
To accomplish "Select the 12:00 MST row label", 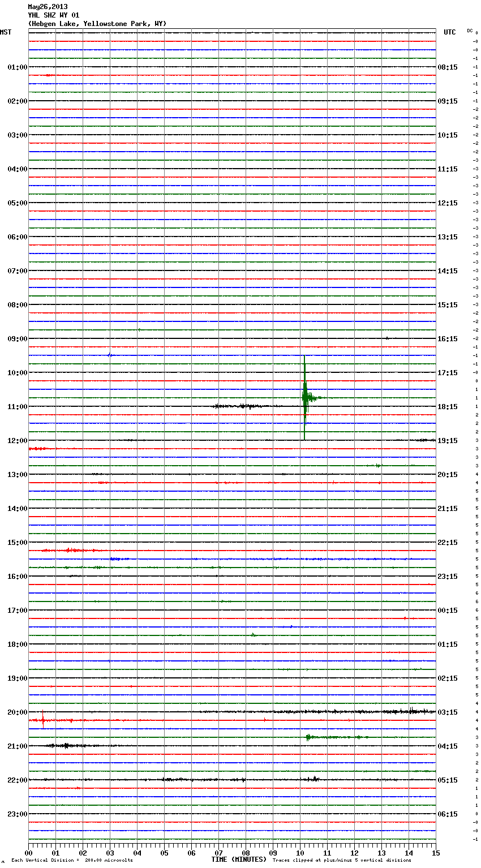I will (x=18, y=441).
